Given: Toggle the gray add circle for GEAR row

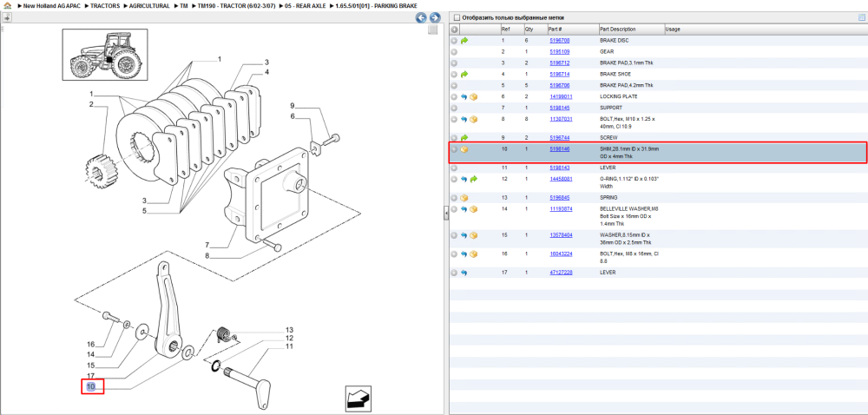Looking at the screenshot, I should tap(454, 51).
